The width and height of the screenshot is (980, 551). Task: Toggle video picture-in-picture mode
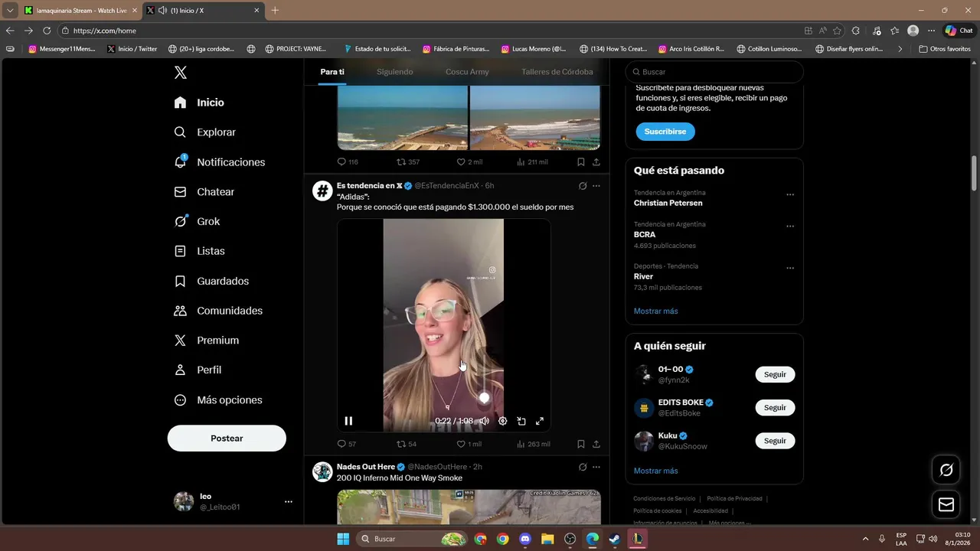[x=521, y=421]
